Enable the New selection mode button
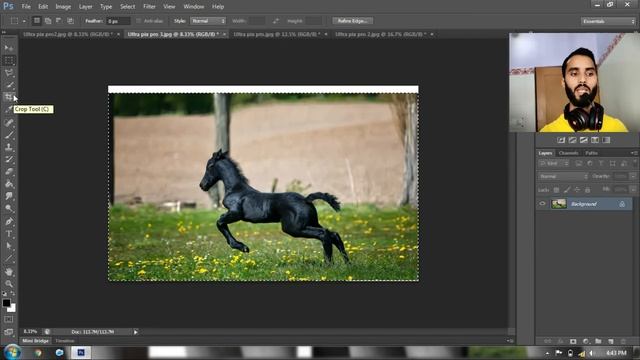 37,21
